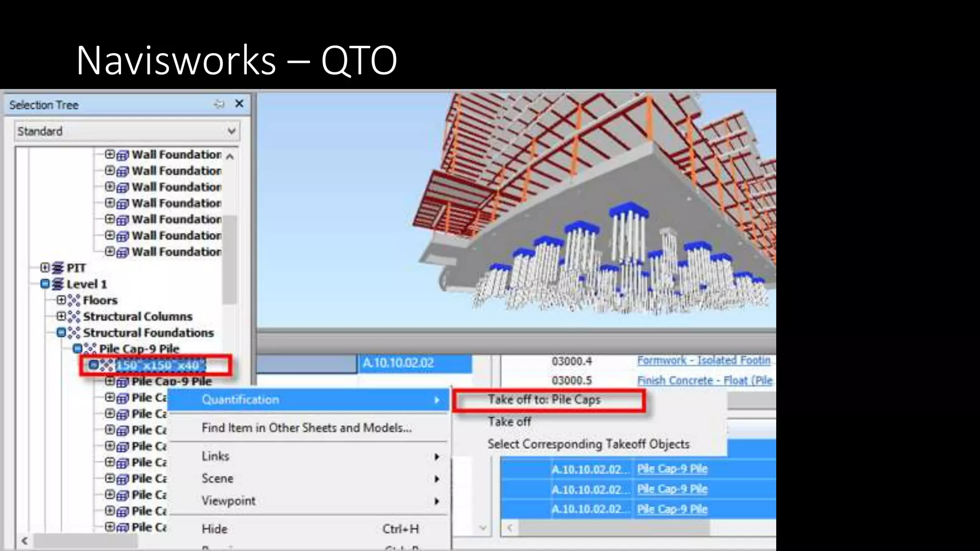Select Pile Cap-9 Pile instance under 150x150x40
980x551 pixels.
pos(171,382)
